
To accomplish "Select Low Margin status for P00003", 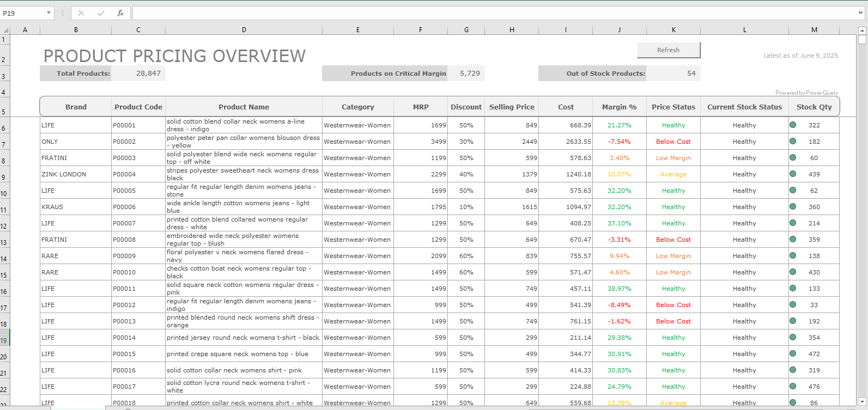I will 673,158.
